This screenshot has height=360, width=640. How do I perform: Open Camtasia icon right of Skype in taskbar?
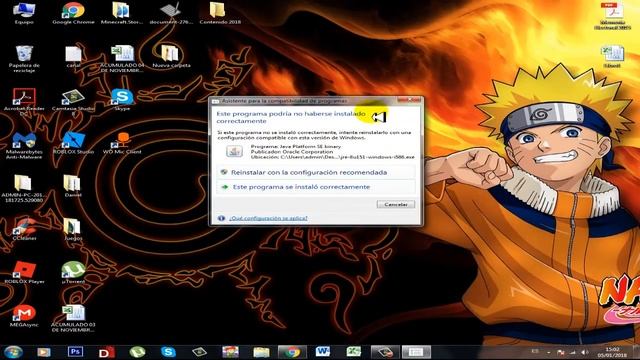point(199,352)
